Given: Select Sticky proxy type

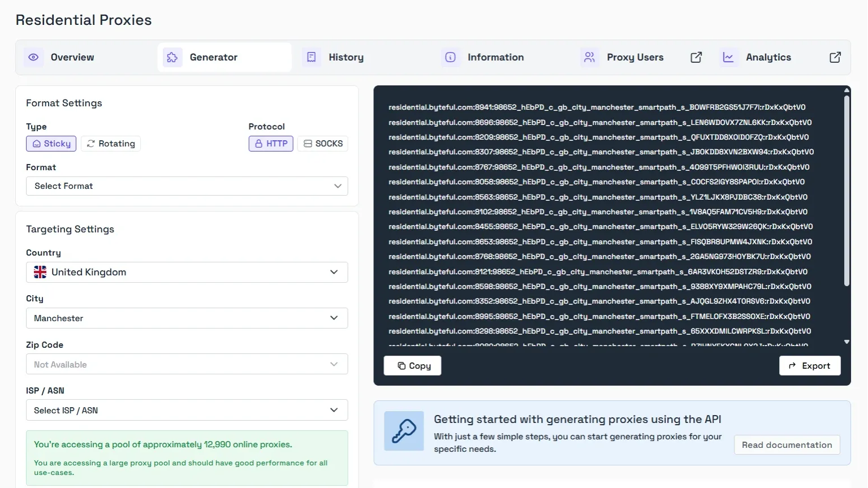Looking at the screenshot, I should click(x=51, y=144).
